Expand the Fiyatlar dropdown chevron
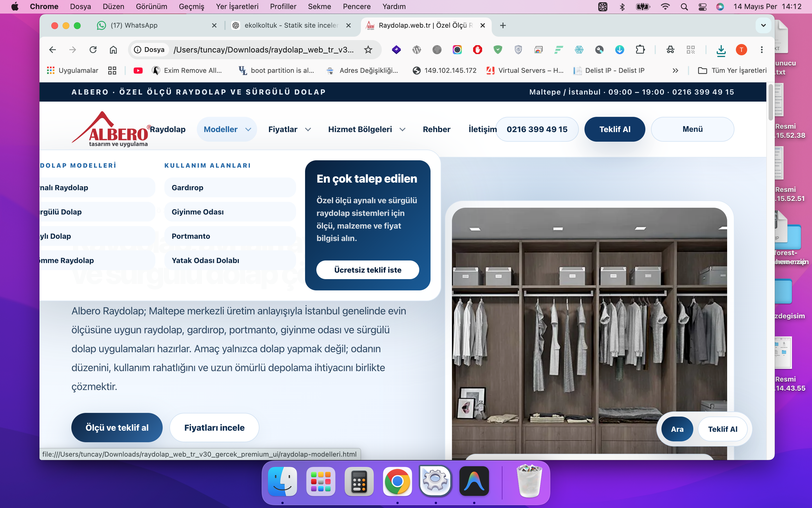 pos(308,129)
